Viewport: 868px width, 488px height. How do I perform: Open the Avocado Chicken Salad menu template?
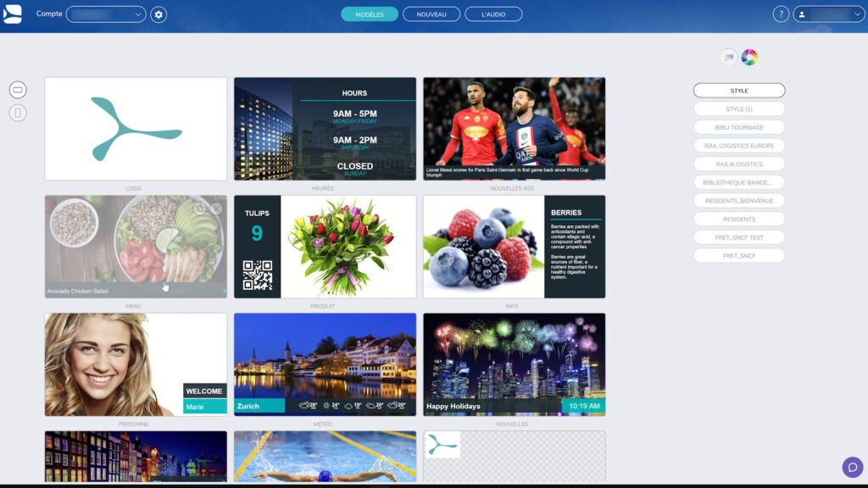(x=136, y=247)
